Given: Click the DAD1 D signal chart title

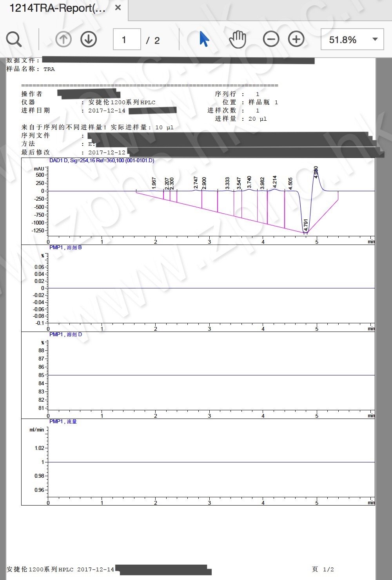Looking at the screenshot, I should [102, 161].
